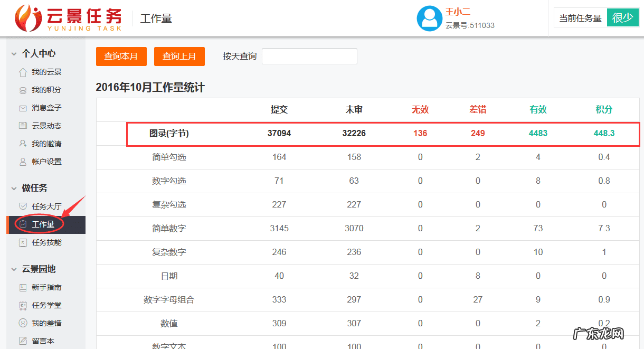
Task: Collapse the 做任务 section
Action: click(x=29, y=187)
